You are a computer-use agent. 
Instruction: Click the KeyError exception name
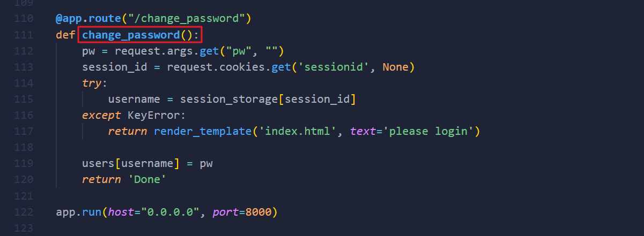[x=150, y=116]
